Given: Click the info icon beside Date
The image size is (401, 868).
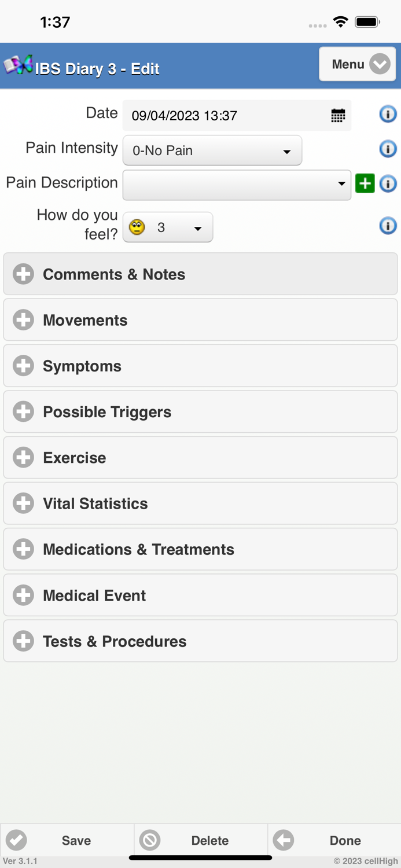Looking at the screenshot, I should [388, 114].
